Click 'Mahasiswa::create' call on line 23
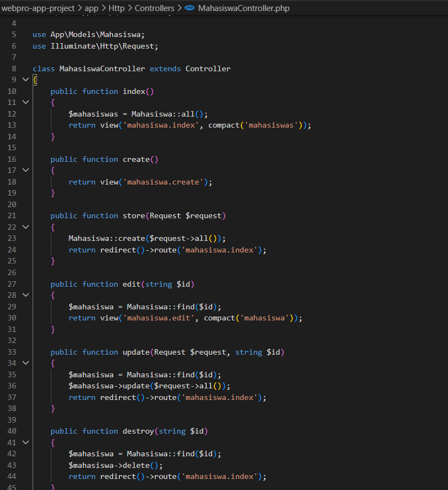 (x=107, y=239)
